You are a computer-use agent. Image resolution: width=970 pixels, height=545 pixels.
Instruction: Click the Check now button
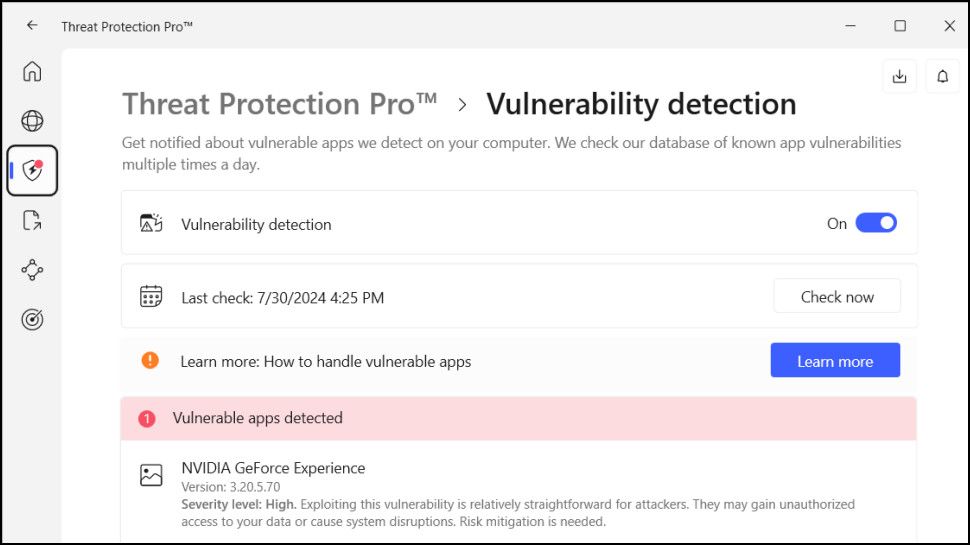coord(837,296)
